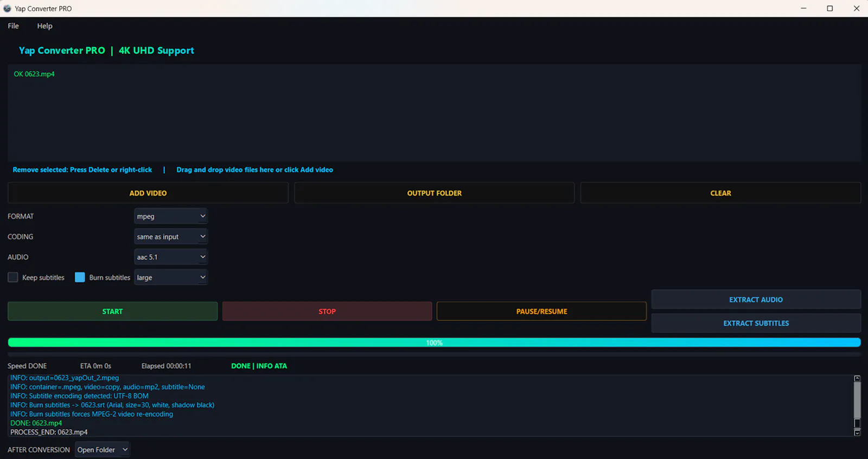Screen dimensions: 868x459
Task: Click the PAUSE/RESUME button
Action: 541,312
